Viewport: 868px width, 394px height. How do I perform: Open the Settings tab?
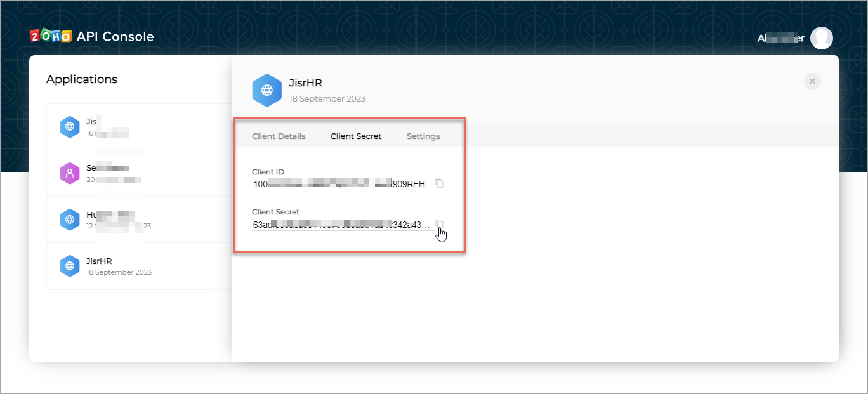(423, 136)
